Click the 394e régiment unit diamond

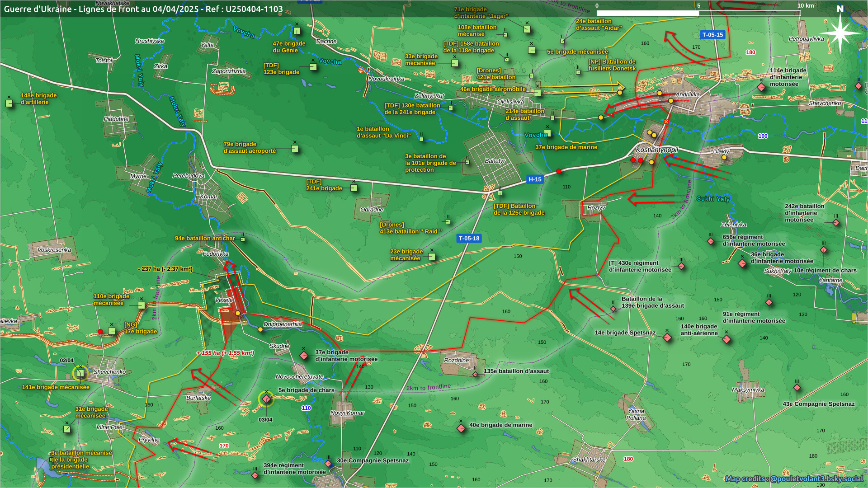[255, 475]
